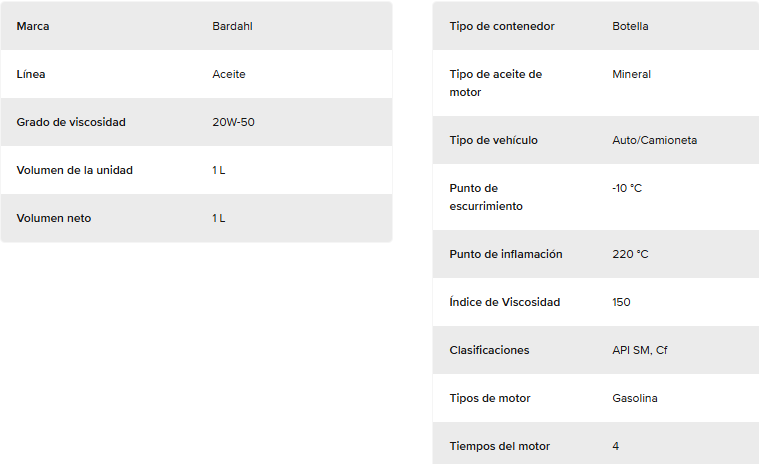759x464 pixels.
Task: Click the Índice de Viscosidad label
Action: click(504, 302)
